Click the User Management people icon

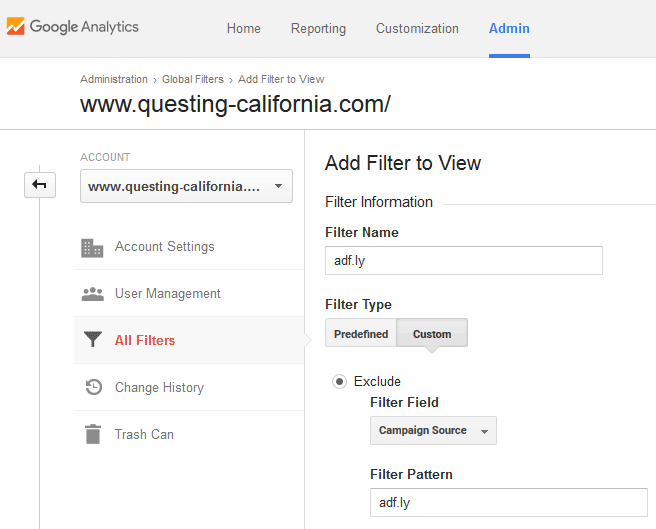(x=92, y=294)
